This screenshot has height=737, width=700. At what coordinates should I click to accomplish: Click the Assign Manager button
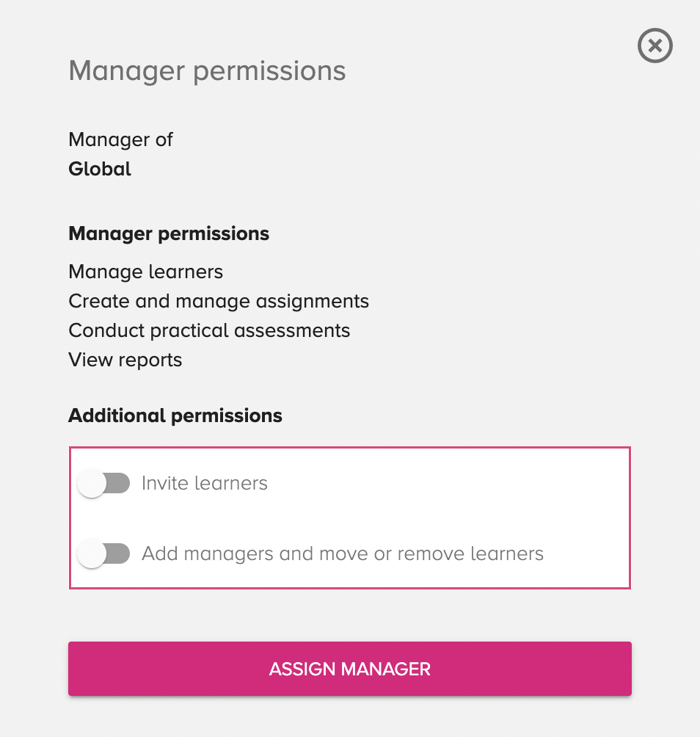349,669
